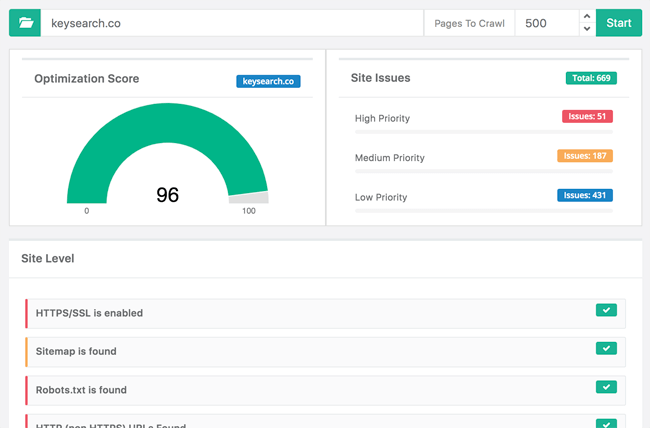Image resolution: width=650 pixels, height=428 pixels.
Task: Click the Low Priority progress bar
Action: (x=484, y=211)
